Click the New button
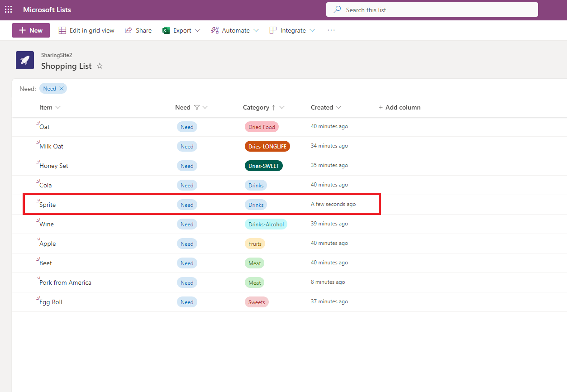 31,30
